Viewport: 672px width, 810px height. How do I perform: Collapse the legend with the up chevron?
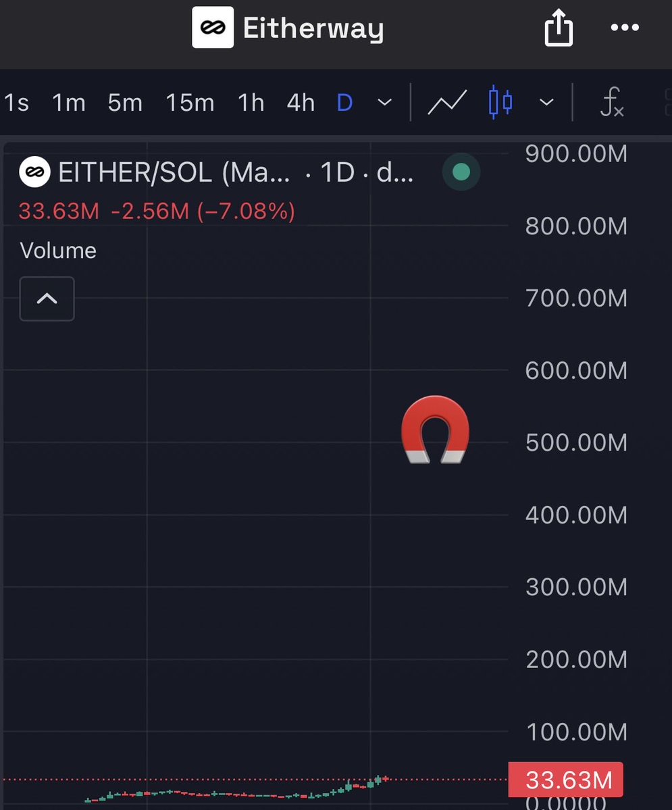[47, 299]
